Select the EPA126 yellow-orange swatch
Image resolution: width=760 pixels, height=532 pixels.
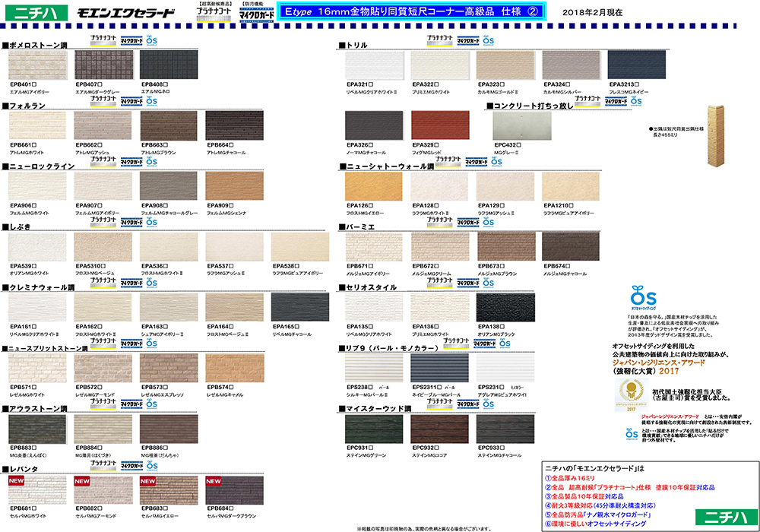pyautogui.click(x=374, y=186)
